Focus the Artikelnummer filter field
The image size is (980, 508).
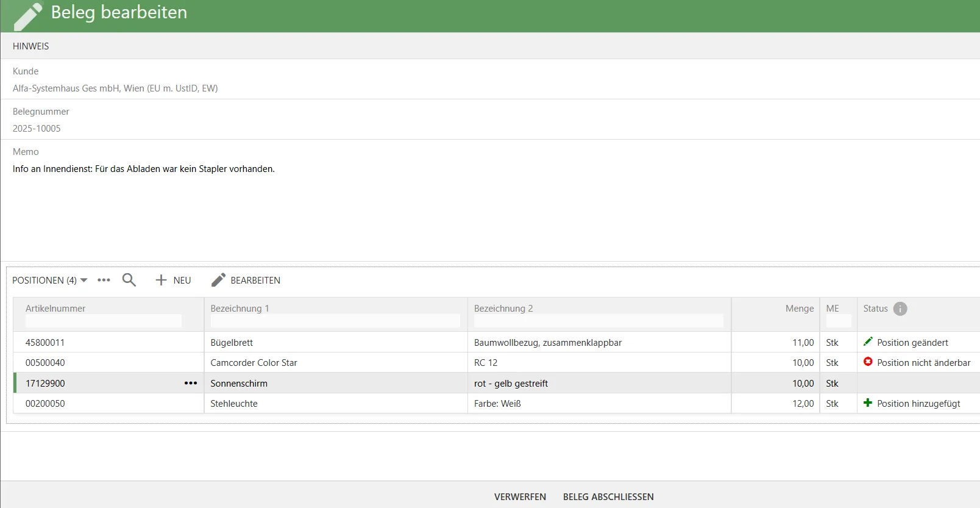[x=104, y=321]
